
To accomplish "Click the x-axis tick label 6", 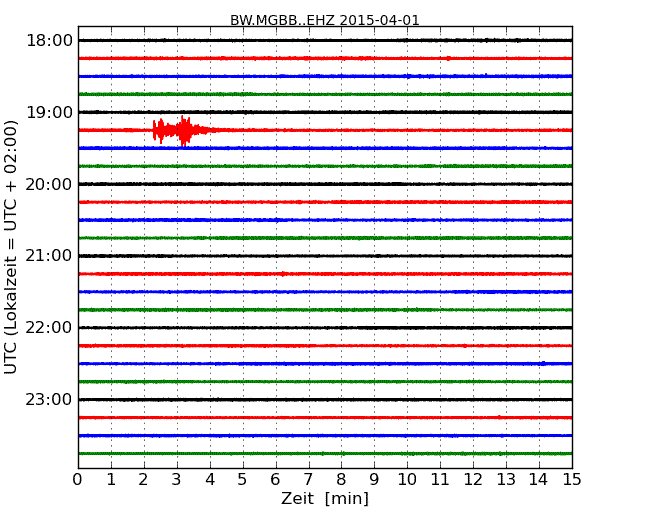I will pyautogui.click(x=276, y=480).
